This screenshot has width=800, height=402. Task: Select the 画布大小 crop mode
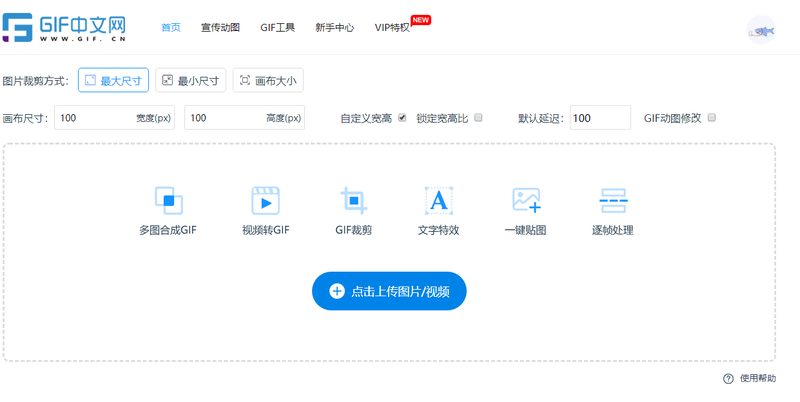[268, 80]
